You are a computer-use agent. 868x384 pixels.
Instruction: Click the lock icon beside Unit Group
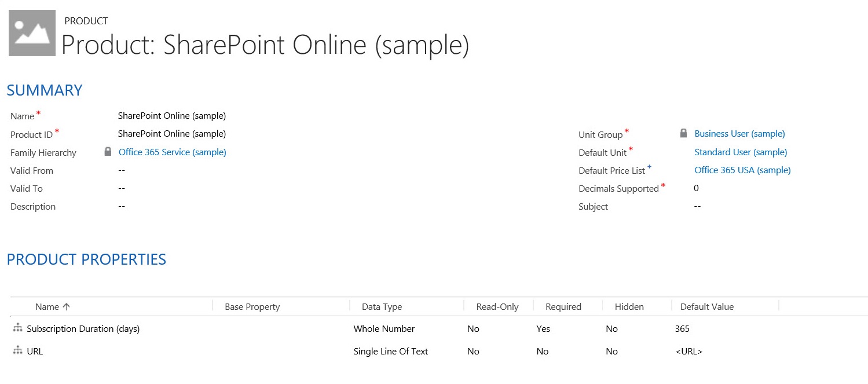pos(683,133)
